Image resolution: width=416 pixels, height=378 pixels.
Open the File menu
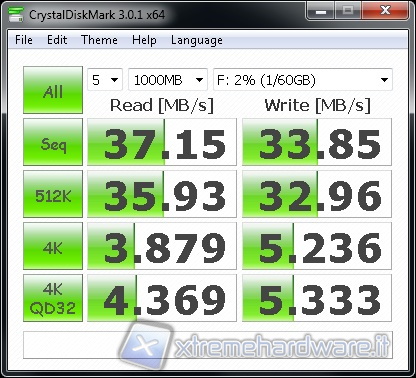click(24, 40)
